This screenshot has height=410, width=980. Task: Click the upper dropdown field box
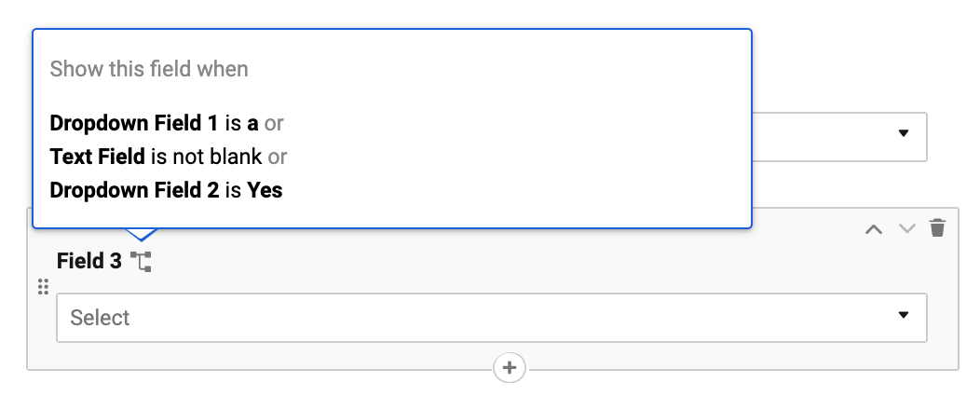838,137
